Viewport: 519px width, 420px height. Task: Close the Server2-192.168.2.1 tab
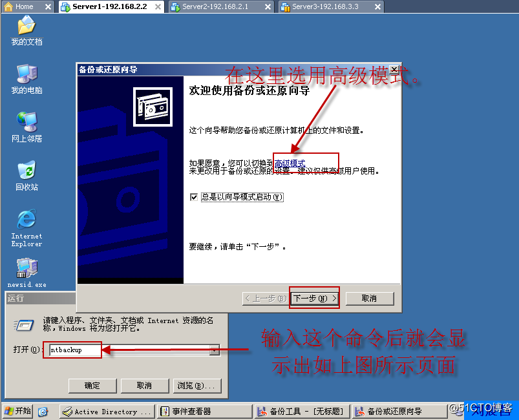268,6
